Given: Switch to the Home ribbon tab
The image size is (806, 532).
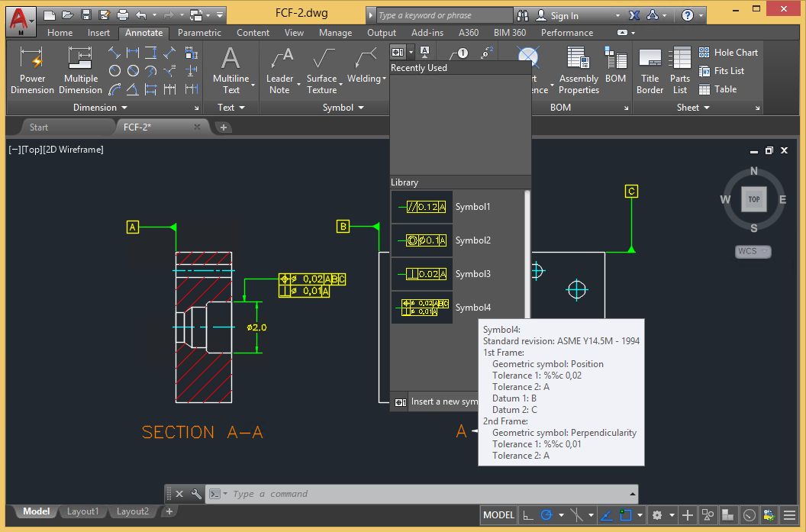Looking at the screenshot, I should click(x=60, y=33).
